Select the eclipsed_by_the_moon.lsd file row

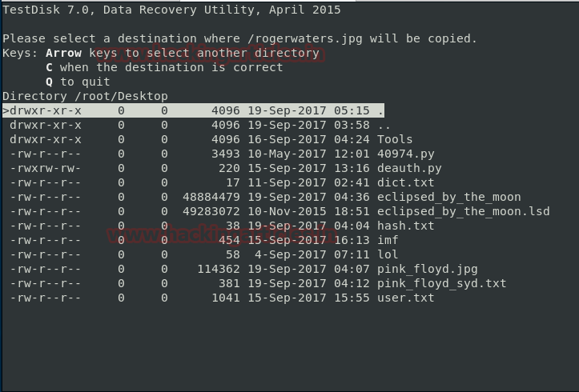point(279,211)
